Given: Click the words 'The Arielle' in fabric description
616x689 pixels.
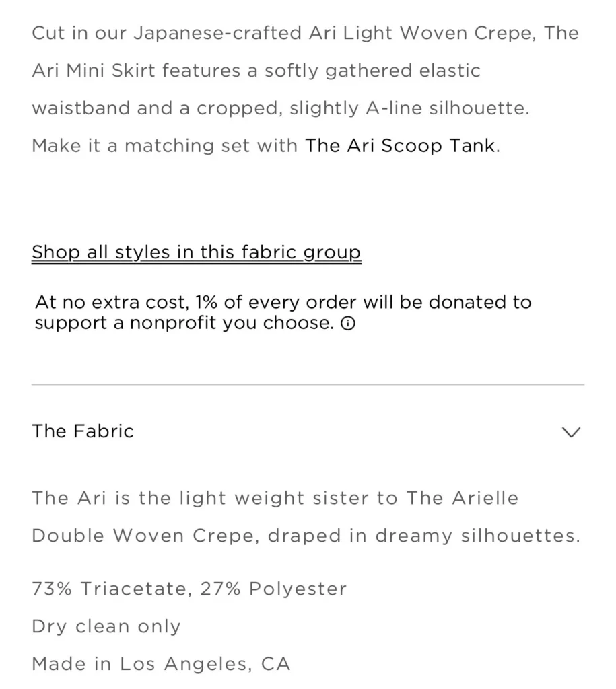Looking at the screenshot, I should [463, 499].
